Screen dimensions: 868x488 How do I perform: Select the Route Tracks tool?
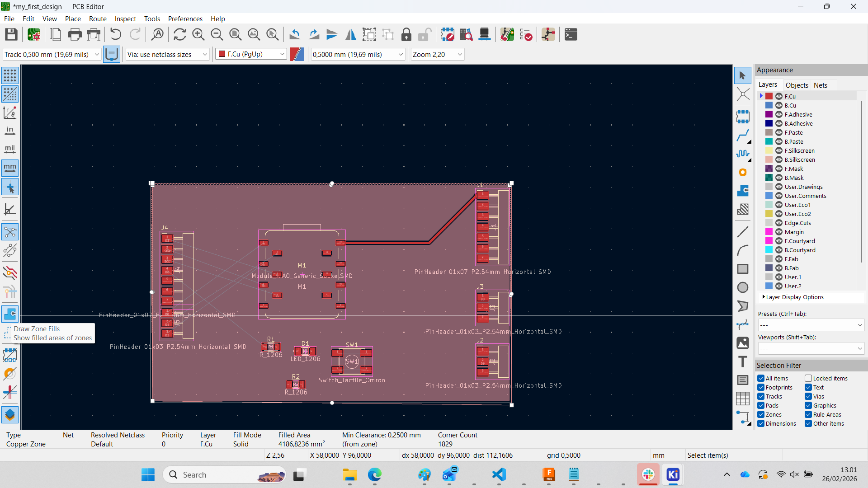[x=743, y=136]
